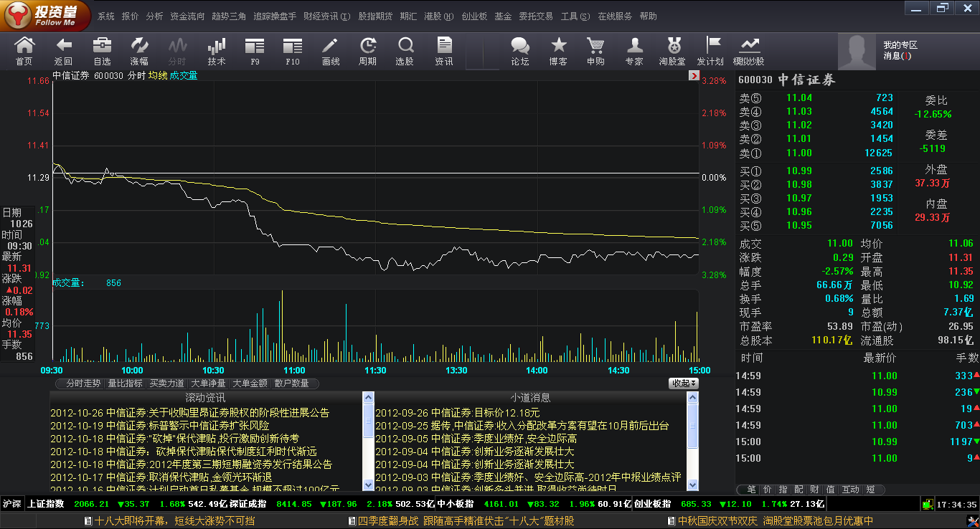Click ticker headline 十八大即将开幕，短线大涨势不可挡
Viewport: 980px width, 529px height.
(x=174, y=521)
